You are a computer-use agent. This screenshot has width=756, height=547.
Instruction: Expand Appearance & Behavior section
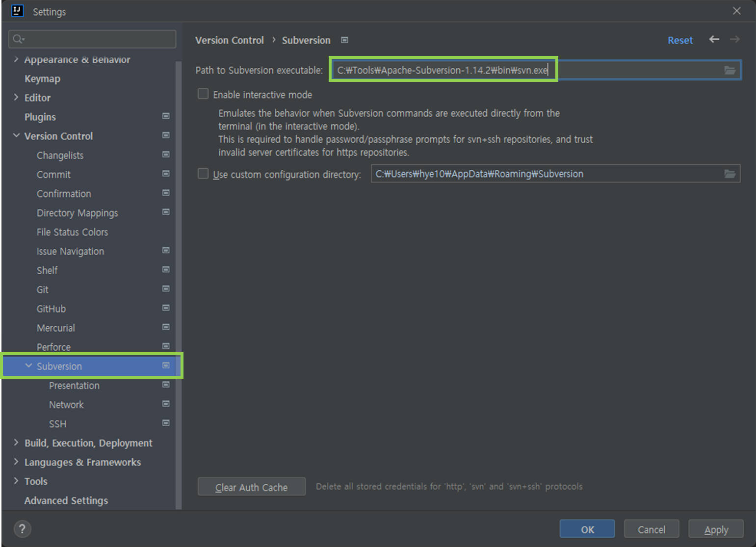tap(16, 59)
